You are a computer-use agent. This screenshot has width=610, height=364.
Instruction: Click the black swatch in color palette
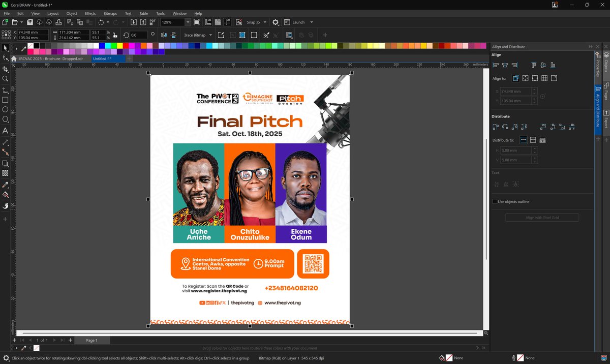(x=37, y=46)
